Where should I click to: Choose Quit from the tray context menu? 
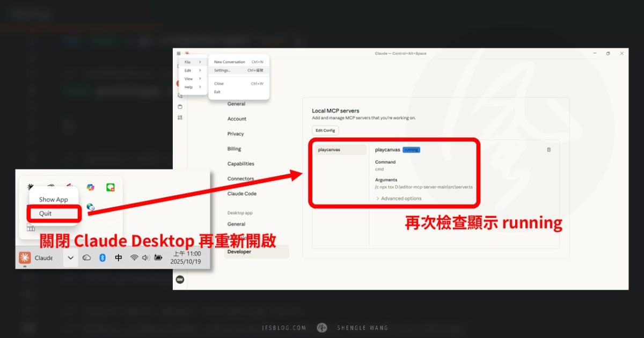[45, 214]
